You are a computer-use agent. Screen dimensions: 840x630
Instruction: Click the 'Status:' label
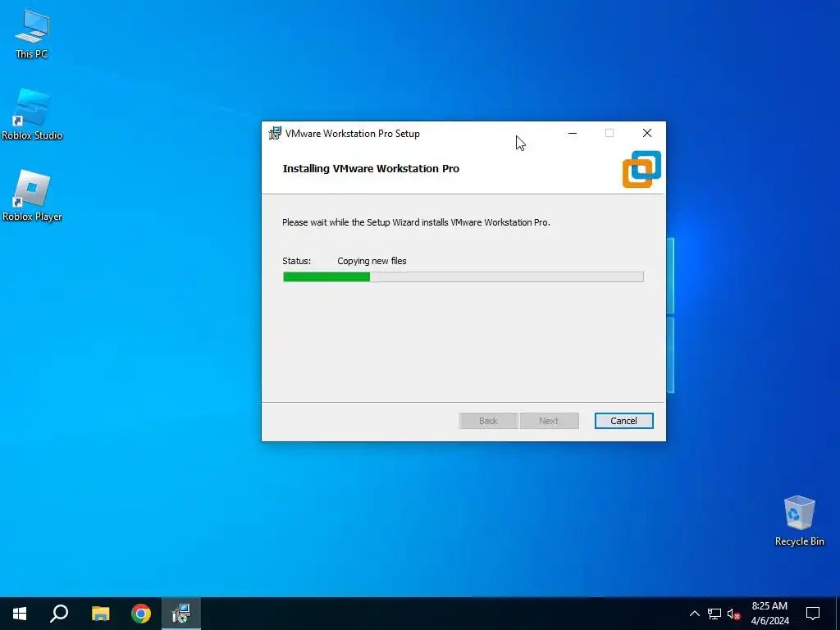click(296, 261)
